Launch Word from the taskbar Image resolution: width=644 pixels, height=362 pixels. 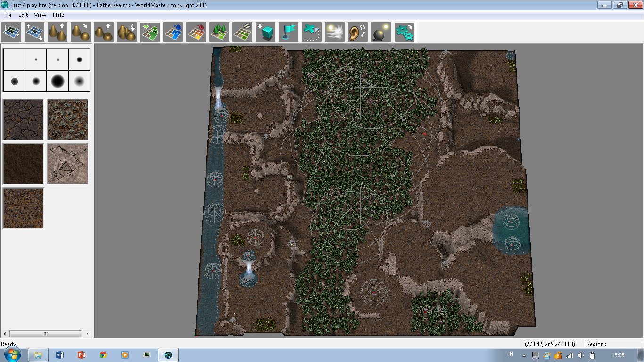pos(59,355)
